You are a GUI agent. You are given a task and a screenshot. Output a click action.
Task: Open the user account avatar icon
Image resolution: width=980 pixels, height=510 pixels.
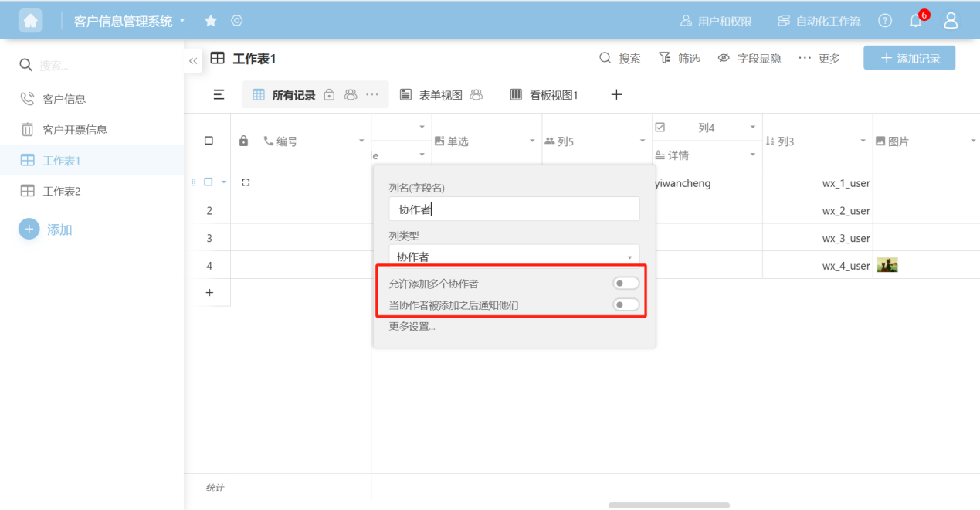click(951, 21)
